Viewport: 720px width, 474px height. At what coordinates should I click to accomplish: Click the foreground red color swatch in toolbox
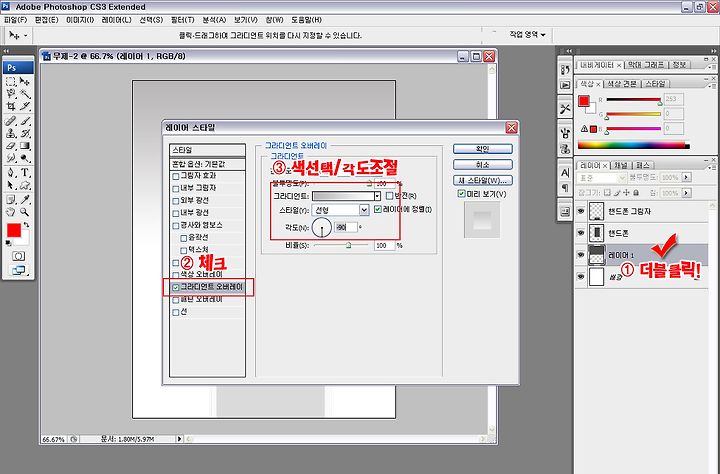(13, 230)
